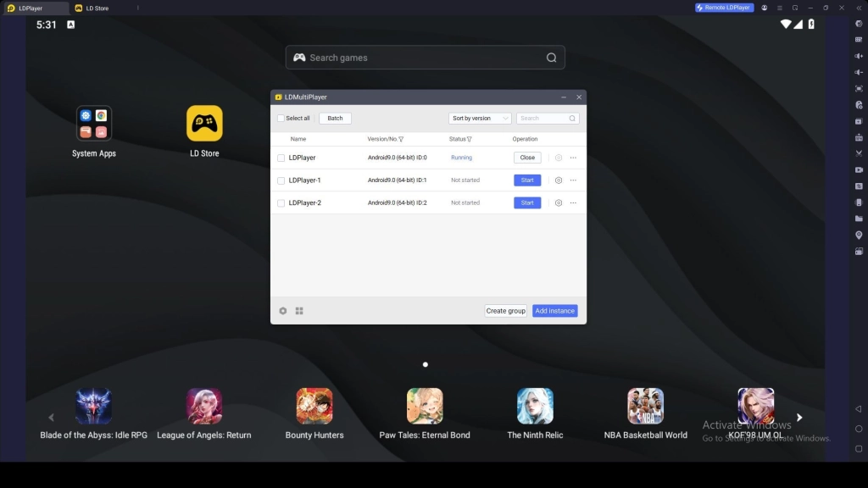Start the screen recorder from the sidebar
Image resolution: width=868 pixels, height=488 pixels.
858,170
